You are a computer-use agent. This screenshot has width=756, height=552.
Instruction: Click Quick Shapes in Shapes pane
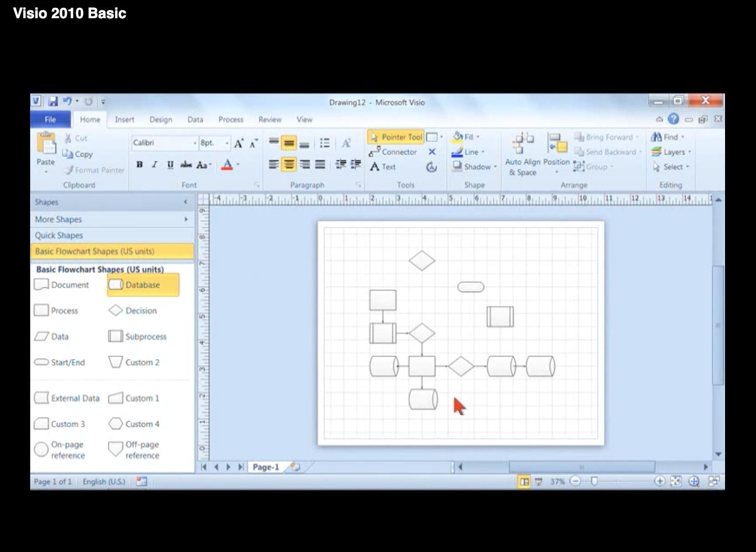[x=112, y=235]
